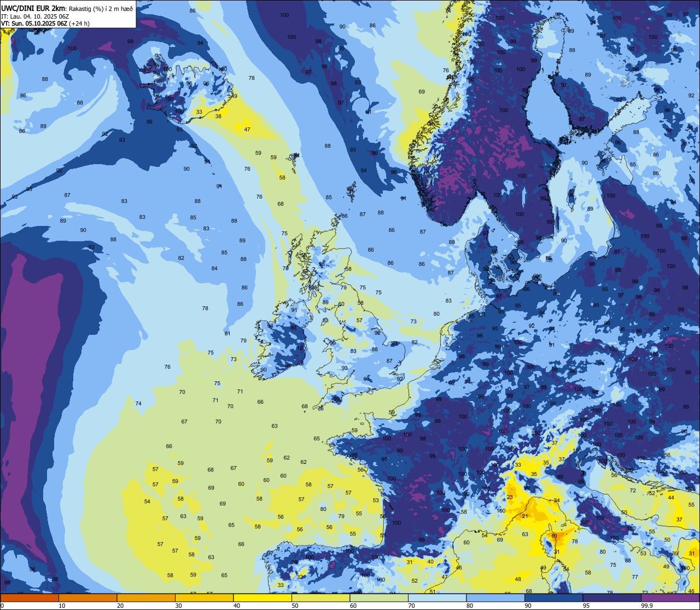
Task: Click the pale blue 70–80 legend swatch
Action: pos(437,597)
